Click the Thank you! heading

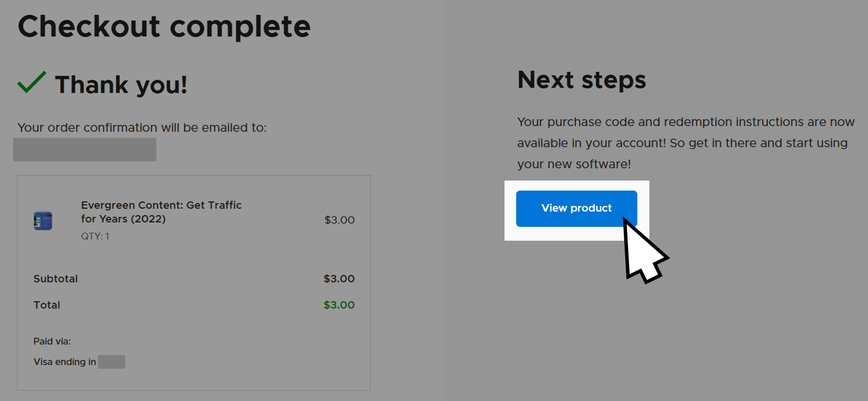click(121, 85)
